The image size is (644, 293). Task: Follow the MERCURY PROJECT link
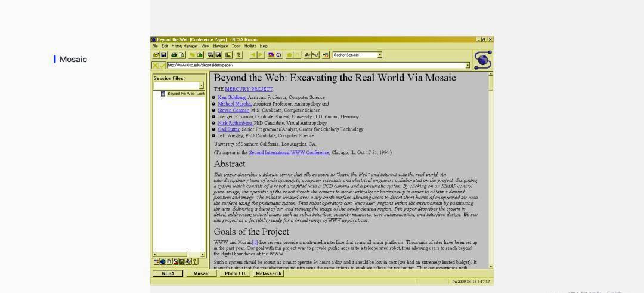[x=249, y=89]
